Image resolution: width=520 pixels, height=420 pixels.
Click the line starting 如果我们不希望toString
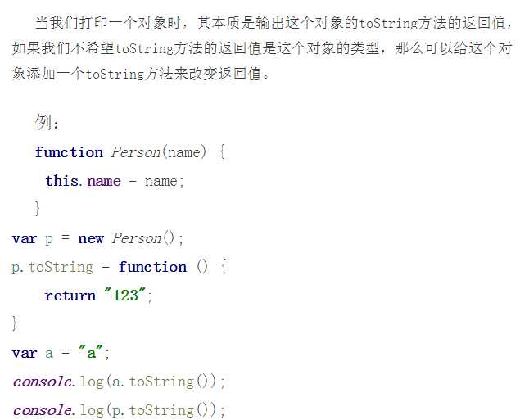coord(262,49)
